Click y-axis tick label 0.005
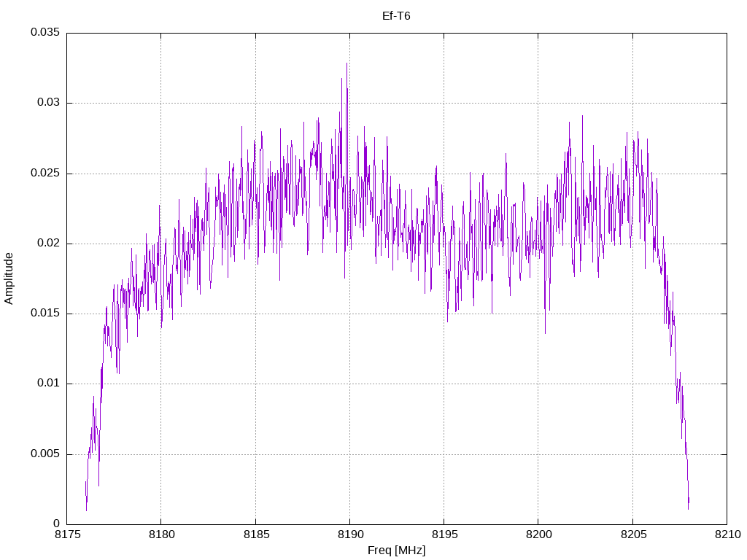The image size is (747, 560). pyautogui.click(x=45, y=454)
